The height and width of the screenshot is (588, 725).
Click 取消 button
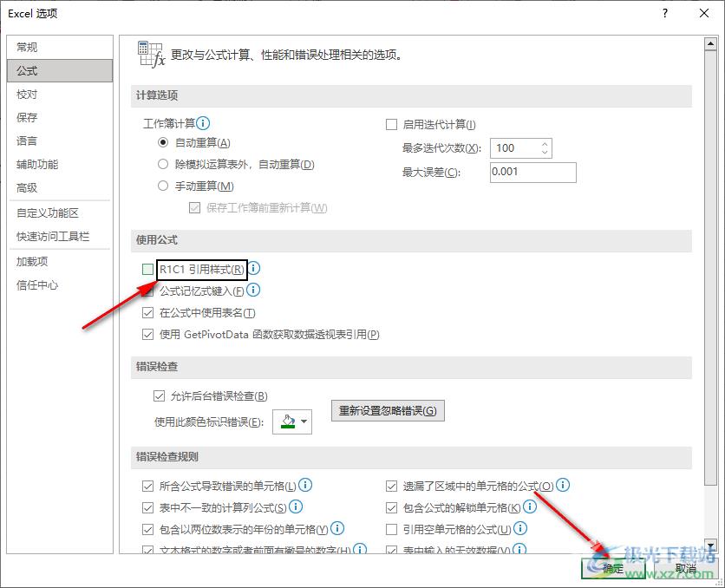686,568
